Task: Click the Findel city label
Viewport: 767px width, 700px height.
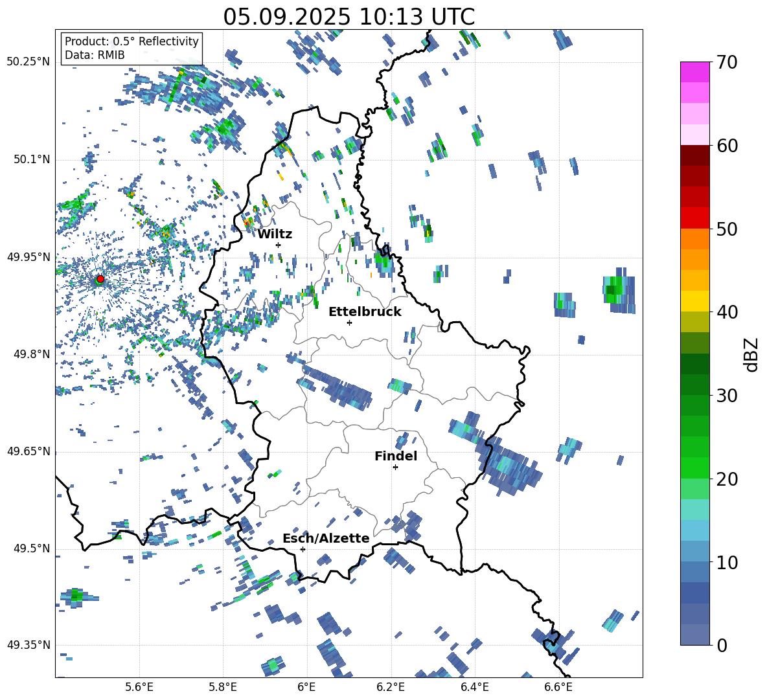Action: [396, 456]
